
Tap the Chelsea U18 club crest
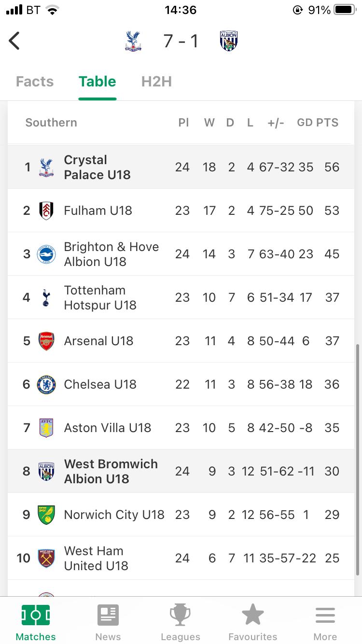[46, 384]
